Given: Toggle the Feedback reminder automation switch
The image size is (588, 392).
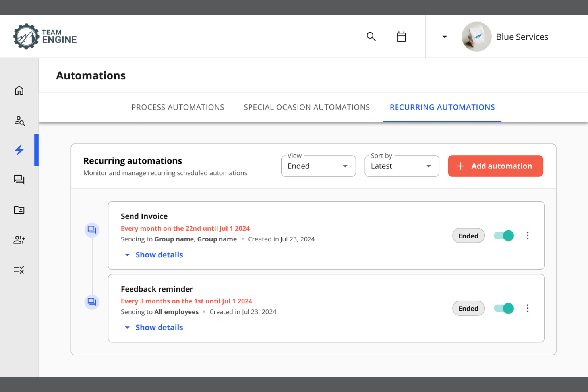Looking at the screenshot, I should 504,308.
